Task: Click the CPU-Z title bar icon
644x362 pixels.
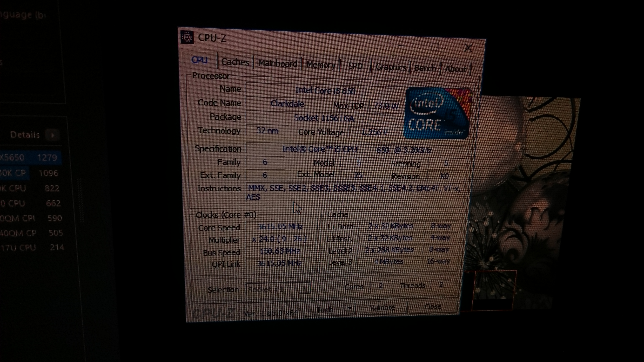Action: 187,38
